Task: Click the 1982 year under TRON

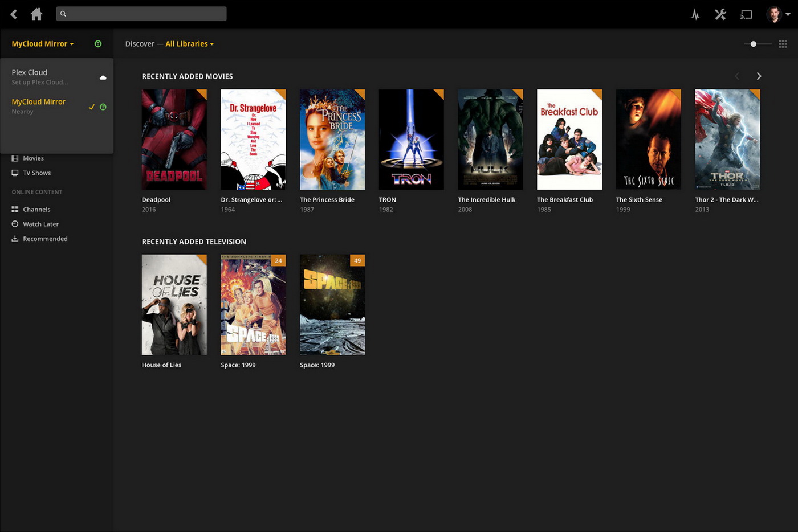Action: pos(386,210)
